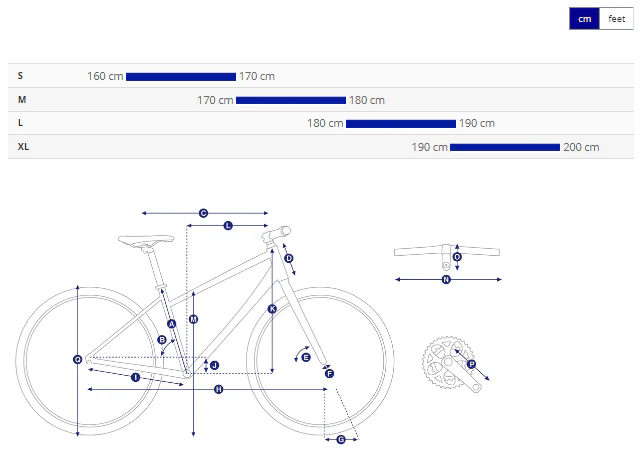Screen dimensions: 641x462
Task: Click the G trail marker below front wheel
Action: click(x=341, y=440)
